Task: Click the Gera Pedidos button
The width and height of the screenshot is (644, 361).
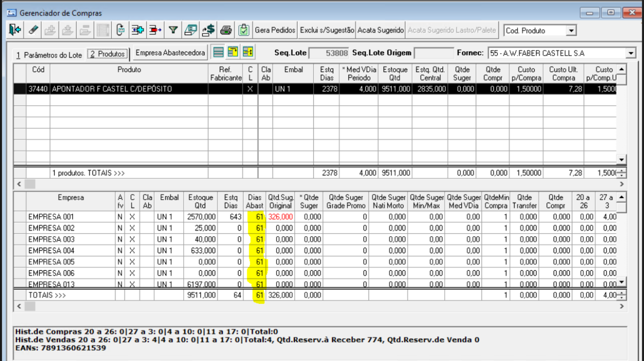Action: [x=275, y=30]
